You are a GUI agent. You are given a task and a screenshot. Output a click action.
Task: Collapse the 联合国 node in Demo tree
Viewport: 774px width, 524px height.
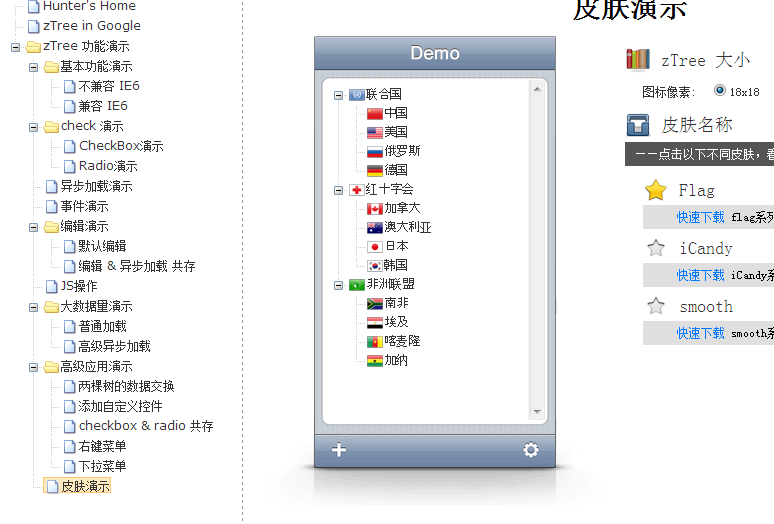tap(338, 95)
